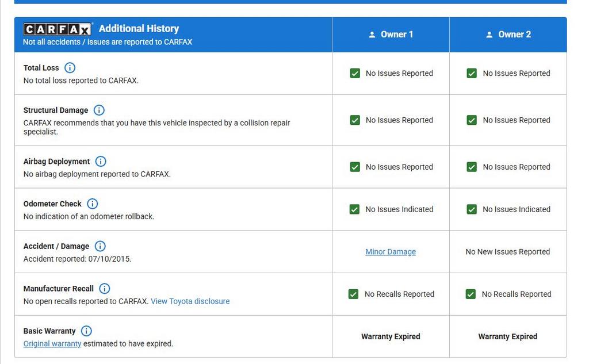Screen dimensions: 589x364
Task: Click 'No New Issues Reported' for Owner 2
Action: tap(508, 252)
